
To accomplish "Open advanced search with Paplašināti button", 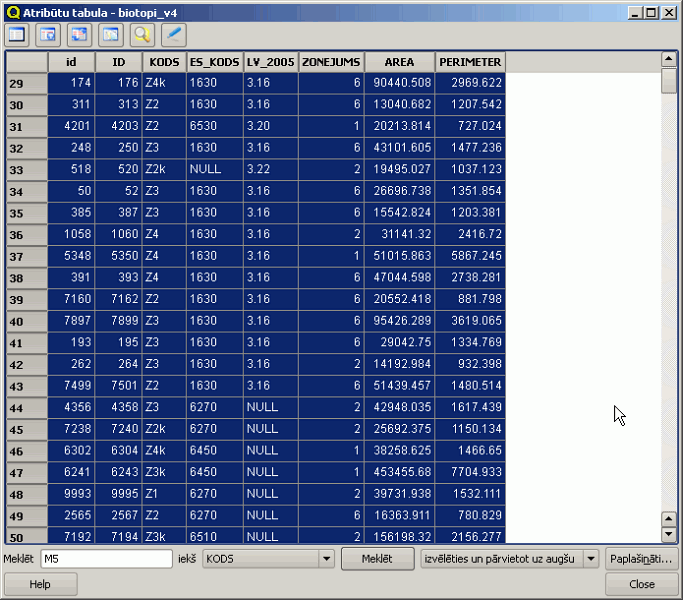I will 641,559.
